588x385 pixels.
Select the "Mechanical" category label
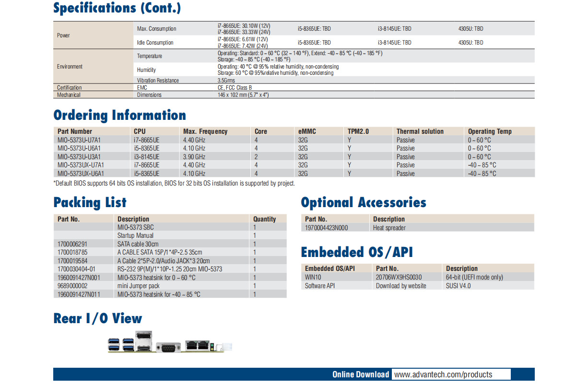tap(69, 95)
